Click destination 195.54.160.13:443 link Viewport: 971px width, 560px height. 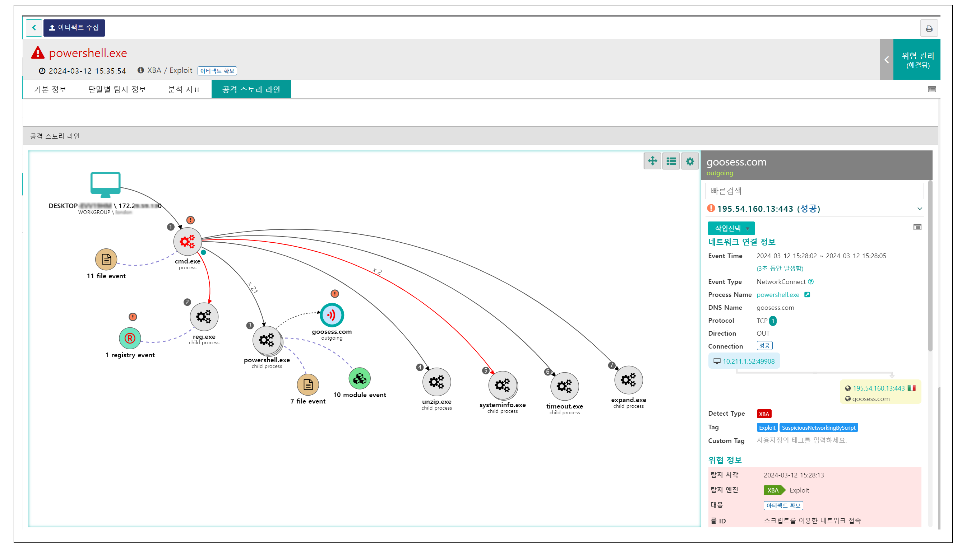point(878,388)
